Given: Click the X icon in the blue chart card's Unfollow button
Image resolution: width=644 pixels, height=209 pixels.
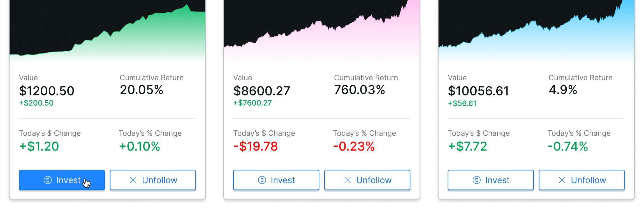Looking at the screenshot, I should [562, 180].
